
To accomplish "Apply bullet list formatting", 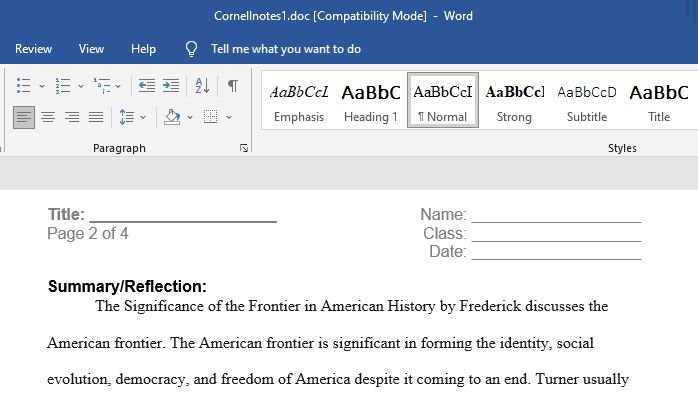I will [x=24, y=86].
